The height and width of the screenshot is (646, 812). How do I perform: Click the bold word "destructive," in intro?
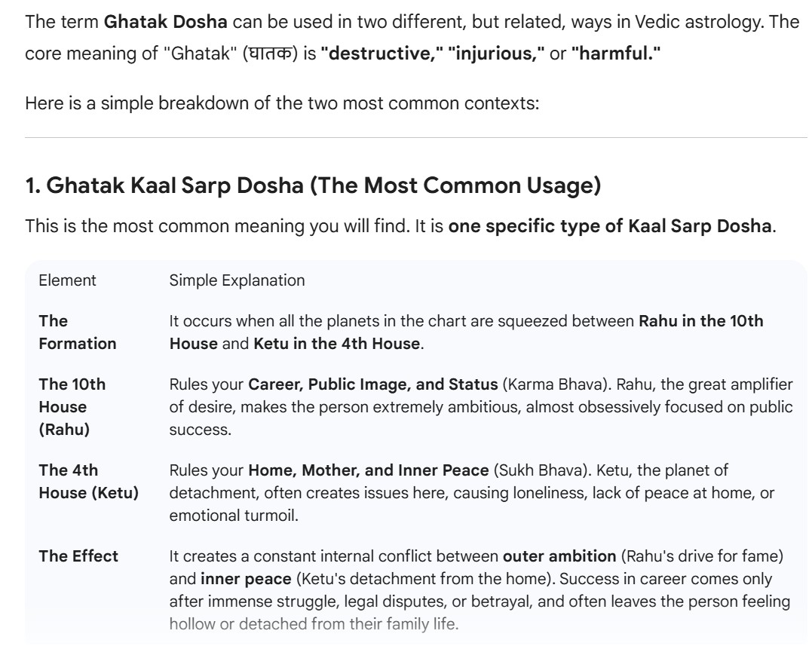point(381,57)
